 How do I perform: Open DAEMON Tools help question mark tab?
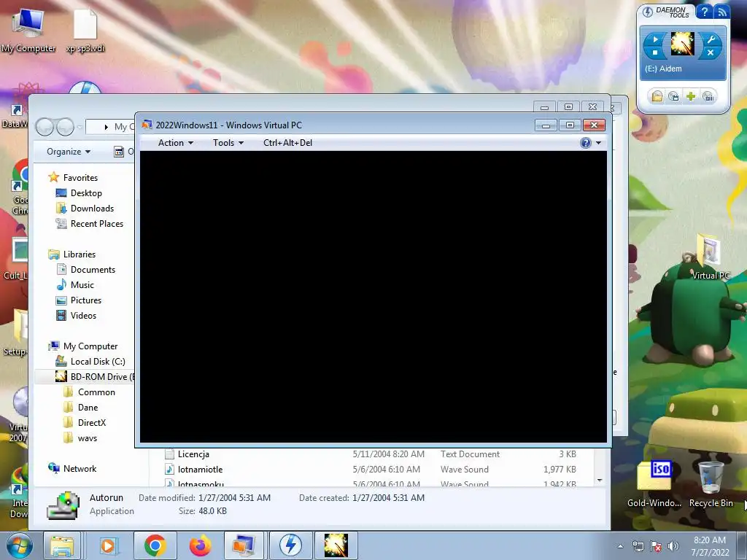click(704, 12)
